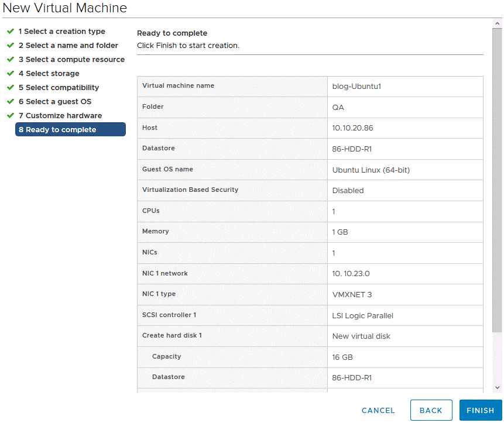Click the vertical scrollbar thumb
Screen dimensions: 504x423
point(498,176)
